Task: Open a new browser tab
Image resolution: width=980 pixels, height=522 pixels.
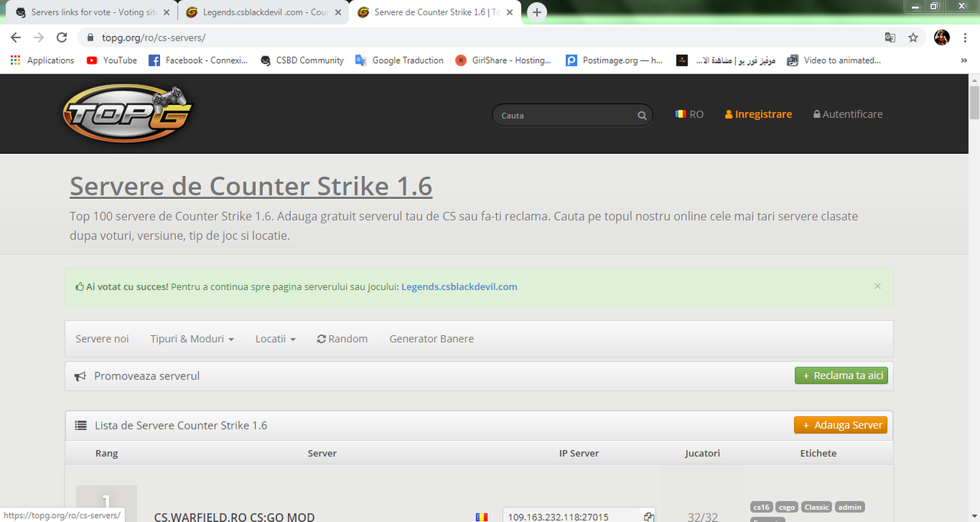Action: click(x=537, y=12)
